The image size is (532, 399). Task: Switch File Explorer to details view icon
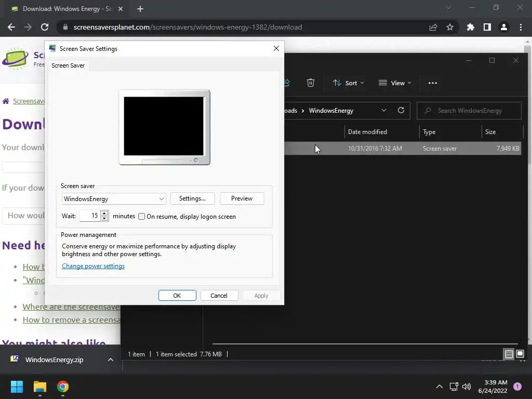(509, 354)
